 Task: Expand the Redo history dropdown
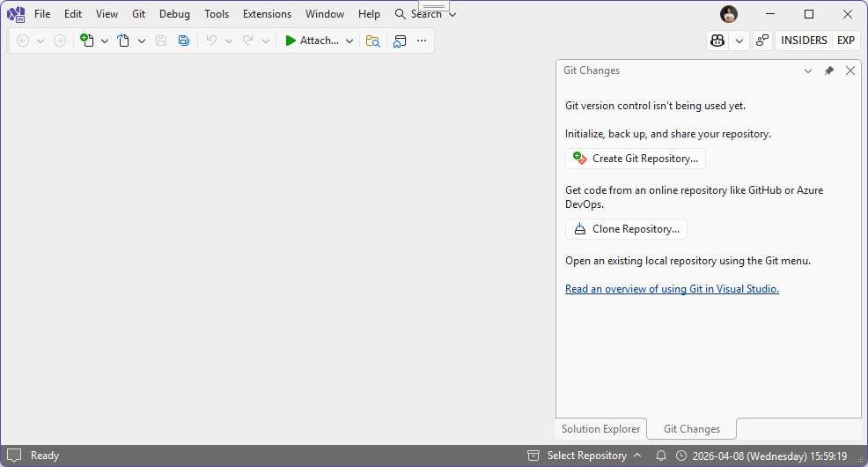(266, 41)
